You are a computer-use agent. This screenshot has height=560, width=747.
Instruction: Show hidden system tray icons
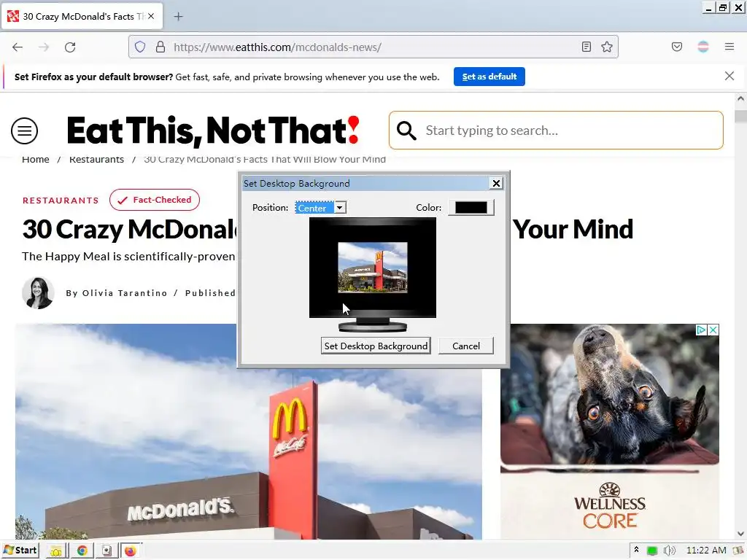[636, 551]
